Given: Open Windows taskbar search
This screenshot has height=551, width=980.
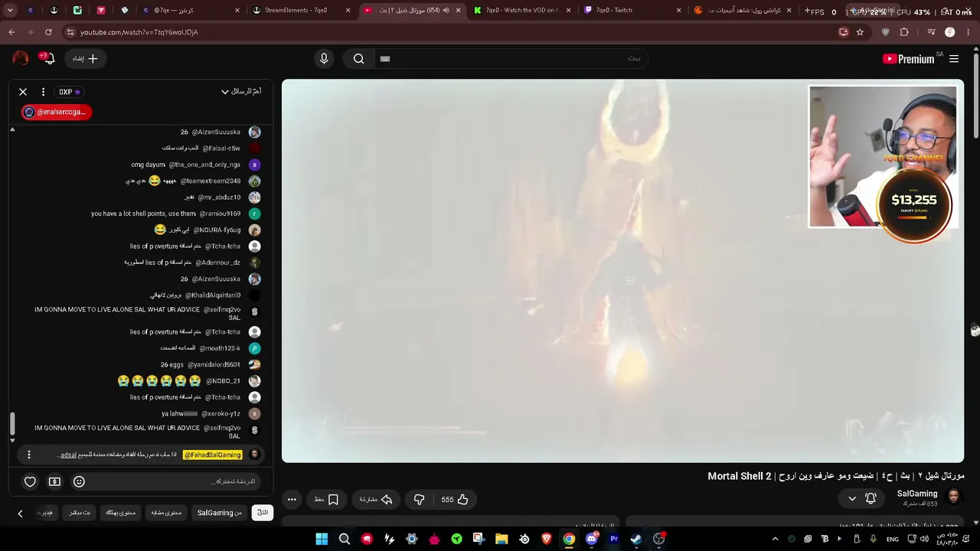Looking at the screenshot, I should click(345, 539).
